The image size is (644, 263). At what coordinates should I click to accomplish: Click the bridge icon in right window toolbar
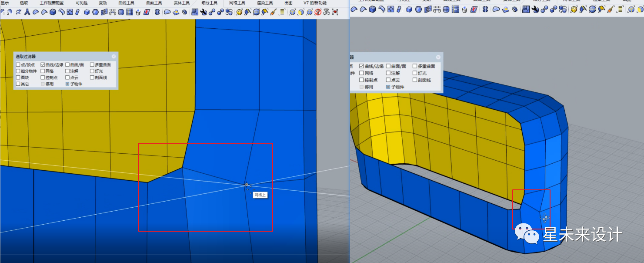(437, 10)
